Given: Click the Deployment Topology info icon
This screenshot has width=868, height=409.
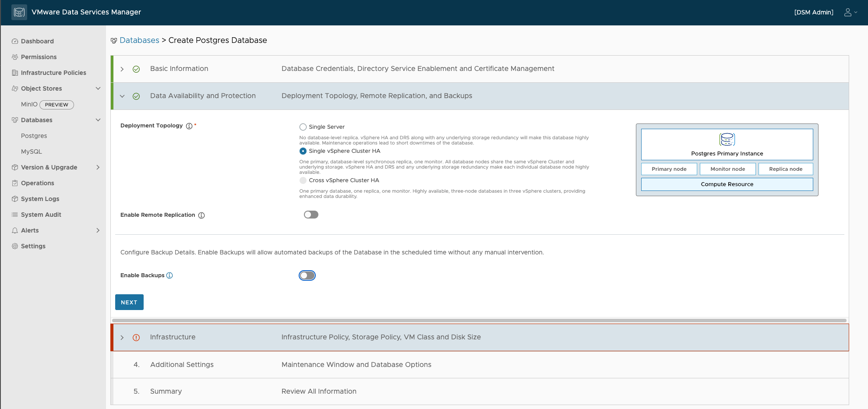Looking at the screenshot, I should tap(189, 126).
